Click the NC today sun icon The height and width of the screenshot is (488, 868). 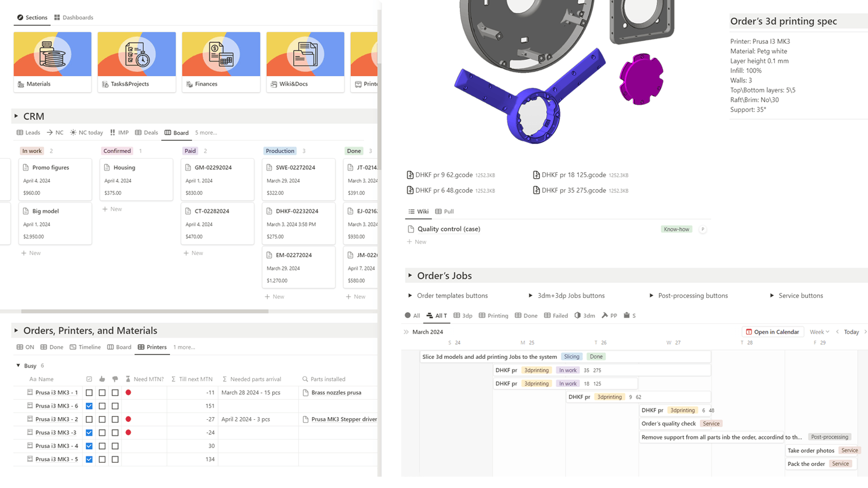point(73,133)
